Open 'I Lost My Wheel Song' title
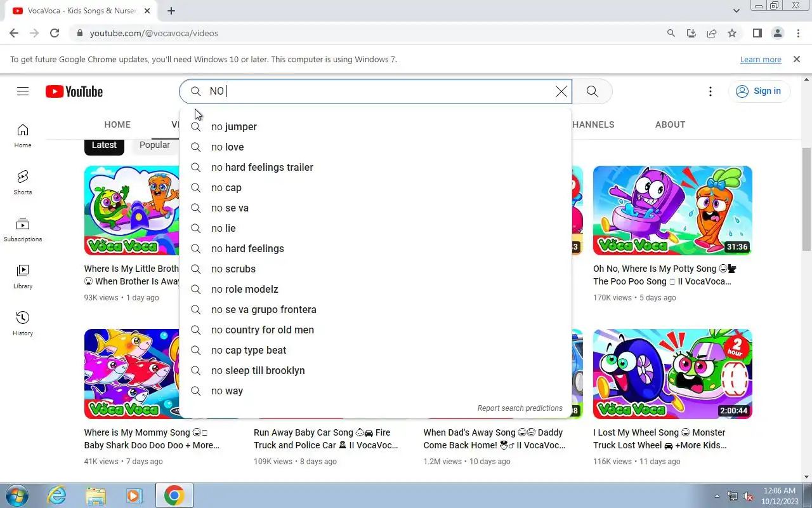Screen dimensions: 812x508 pyautogui.click(x=660, y=439)
